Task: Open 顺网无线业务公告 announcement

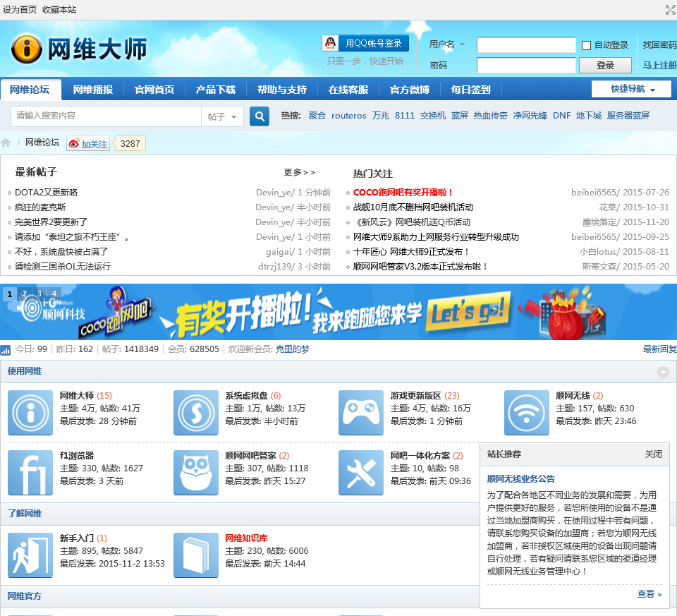Action: pos(520,478)
